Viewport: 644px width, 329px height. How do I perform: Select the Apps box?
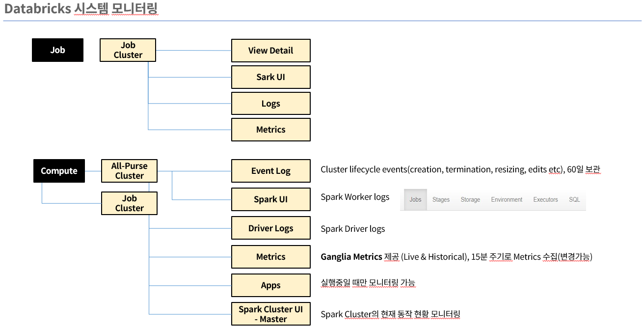(x=270, y=285)
